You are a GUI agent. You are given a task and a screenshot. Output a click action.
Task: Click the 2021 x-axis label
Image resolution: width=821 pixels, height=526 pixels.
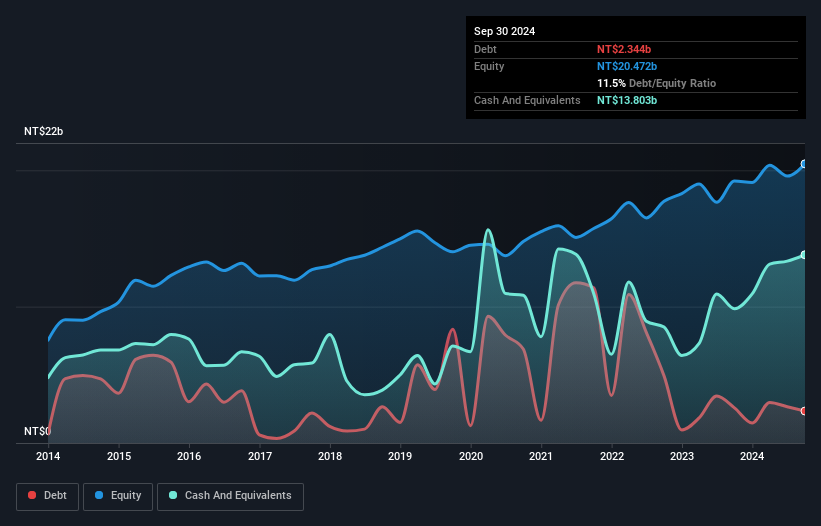541,456
